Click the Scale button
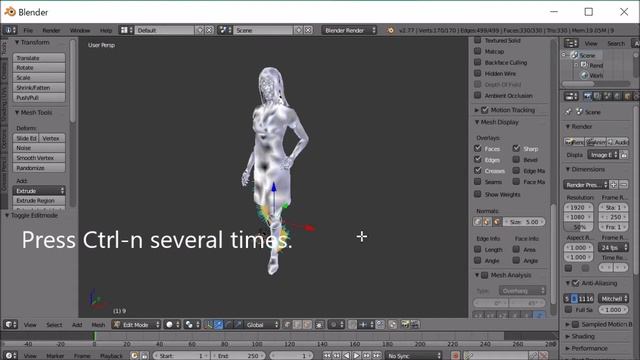This screenshot has height=360, width=640. (39, 78)
